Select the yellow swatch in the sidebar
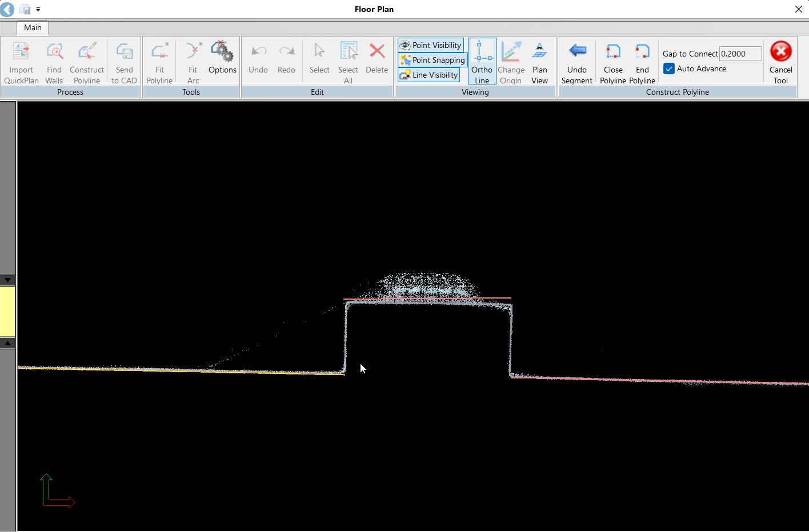Viewport: 809px width, 532px height. pos(7,312)
